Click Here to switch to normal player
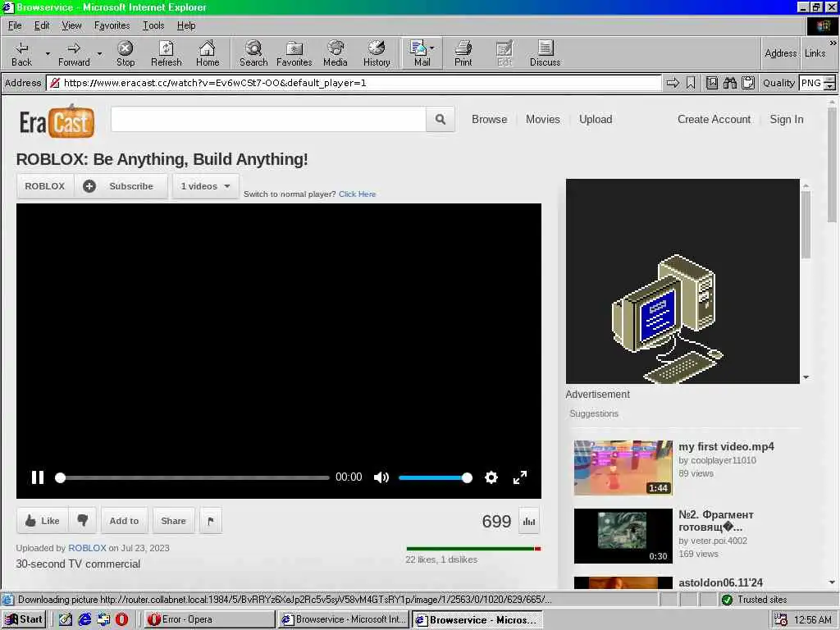 tap(358, 194)
